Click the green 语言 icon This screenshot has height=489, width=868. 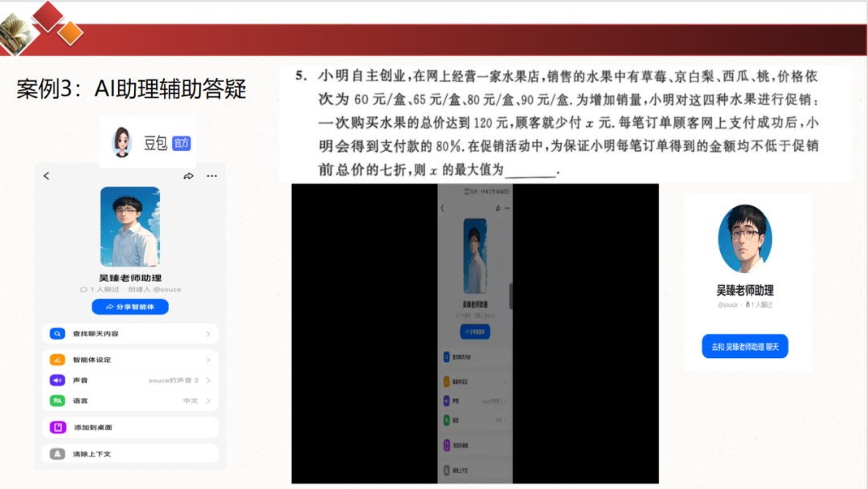58,401
